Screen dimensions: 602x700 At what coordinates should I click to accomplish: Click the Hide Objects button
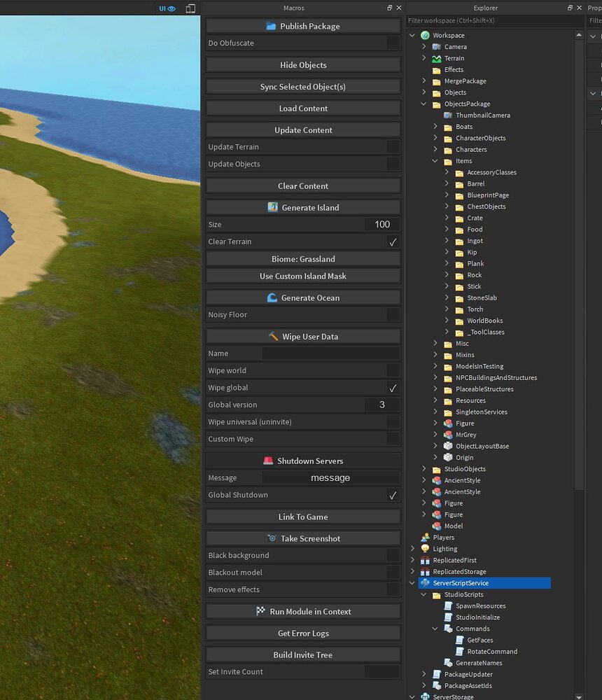pos(303,64)
